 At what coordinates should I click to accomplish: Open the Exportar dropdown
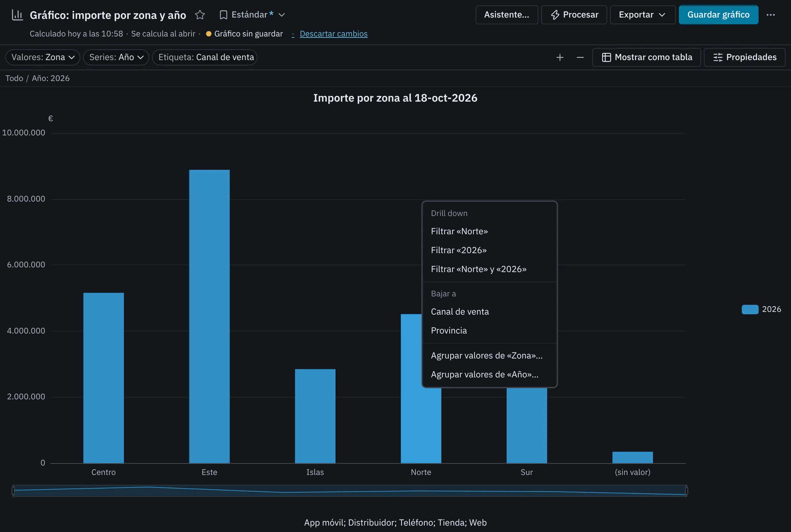[643, 15]
